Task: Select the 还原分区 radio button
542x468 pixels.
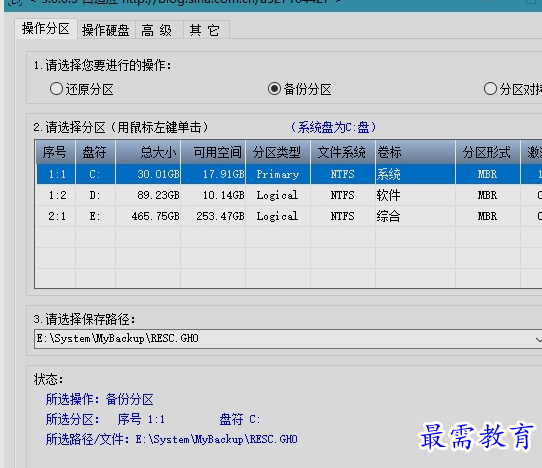Action: pos(82,89)
